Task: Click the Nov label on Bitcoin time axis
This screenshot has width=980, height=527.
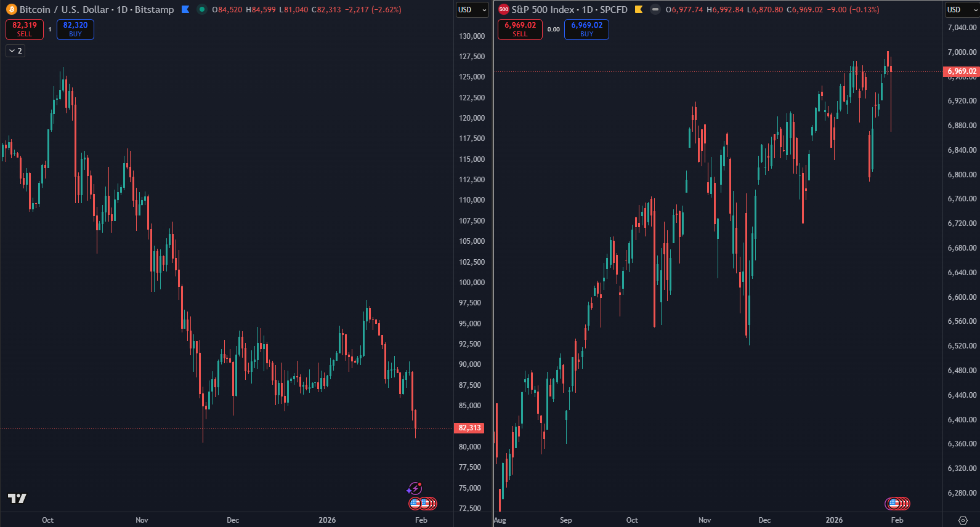Action: [x=142, y=520]
